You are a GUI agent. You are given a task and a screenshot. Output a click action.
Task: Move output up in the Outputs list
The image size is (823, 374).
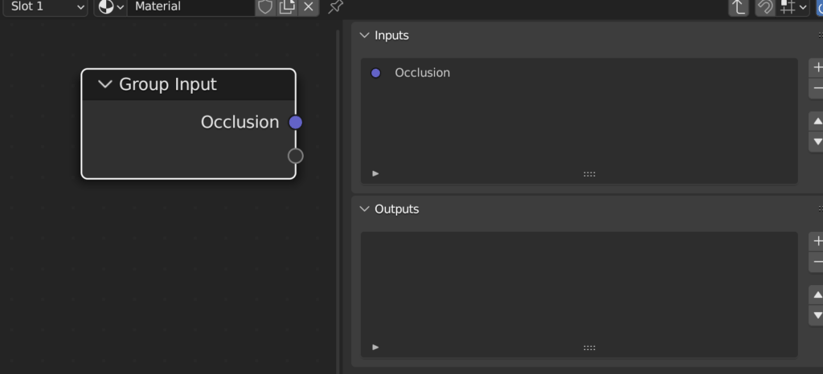tap(817, 295)
